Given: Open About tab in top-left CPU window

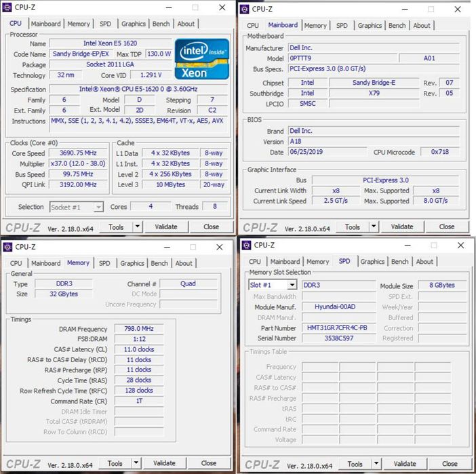Looking at the screenshot, I should click(186, 24).
